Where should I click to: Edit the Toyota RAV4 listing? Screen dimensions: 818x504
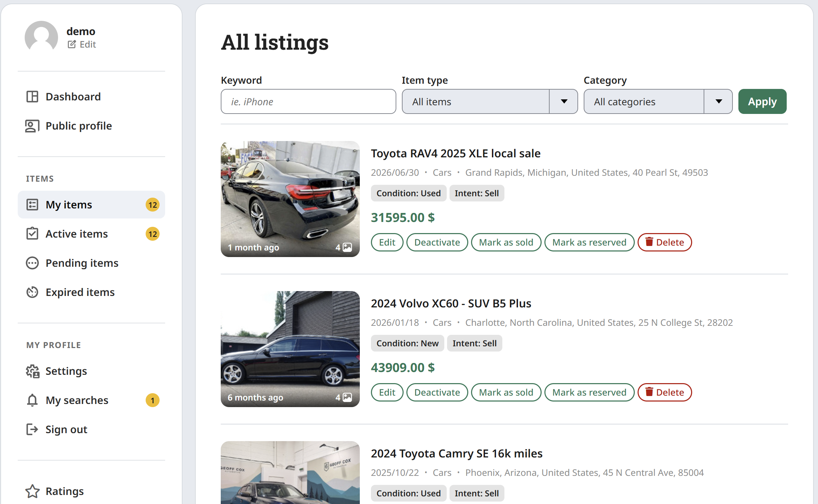(x=387, y=242)
